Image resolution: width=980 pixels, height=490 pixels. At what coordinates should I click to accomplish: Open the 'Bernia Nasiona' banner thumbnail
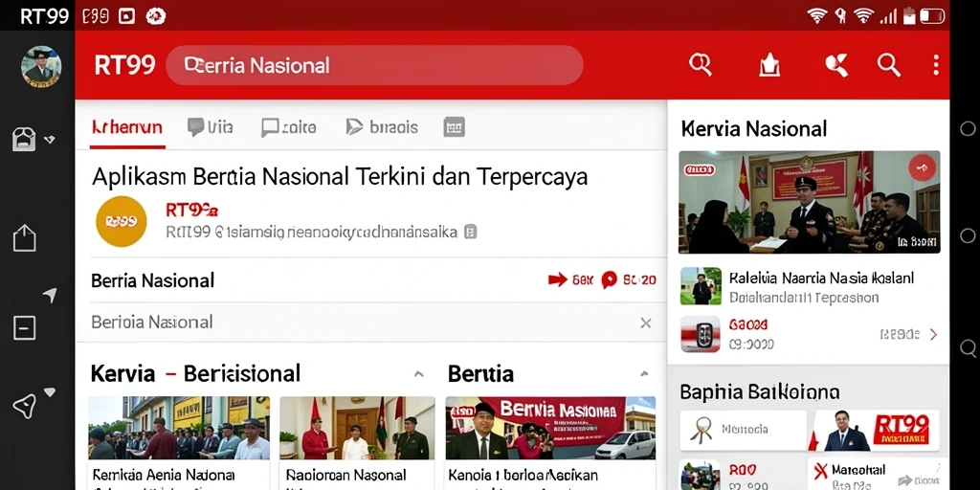pyautogui.click(x=550, y=428)
